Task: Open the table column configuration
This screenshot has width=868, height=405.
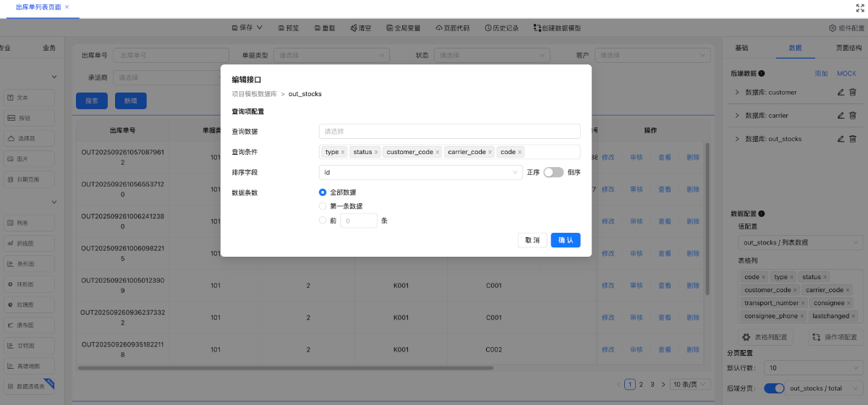Action: 767,337
